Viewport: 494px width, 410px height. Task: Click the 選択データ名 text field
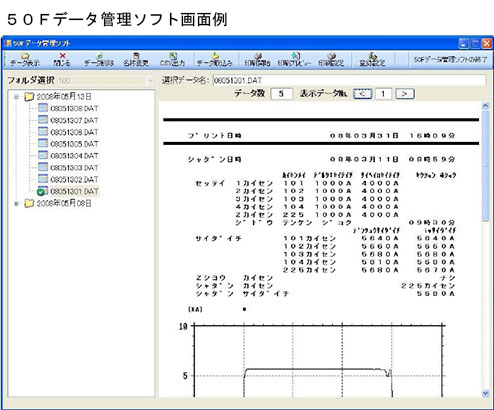pyautogui.click(x=349, y=80)
